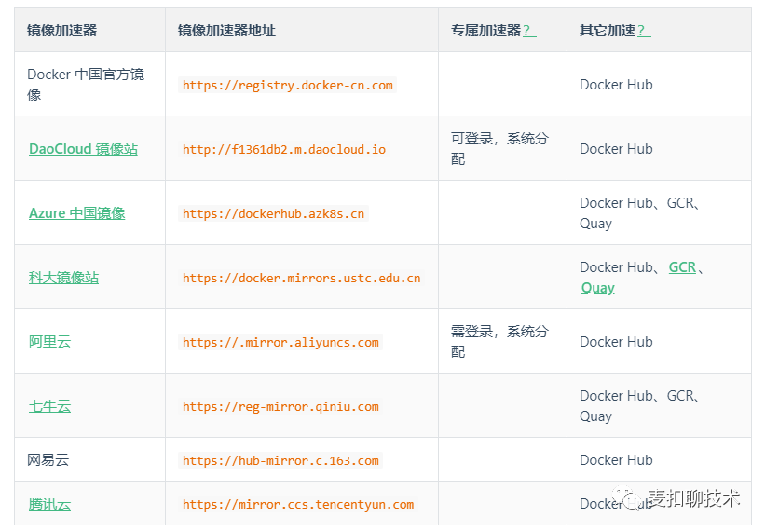Click the WeChat watermark logo icon

coord(636,499)
